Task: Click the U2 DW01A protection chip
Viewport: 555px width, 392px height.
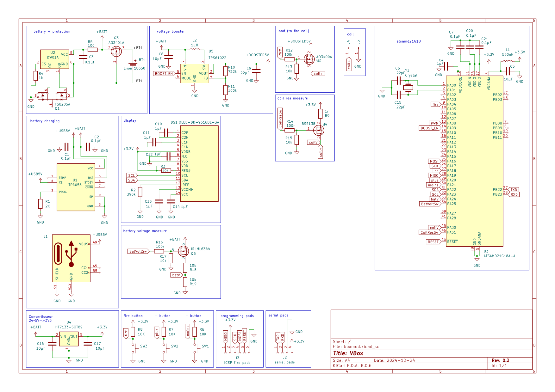Action: coord(55,59)
